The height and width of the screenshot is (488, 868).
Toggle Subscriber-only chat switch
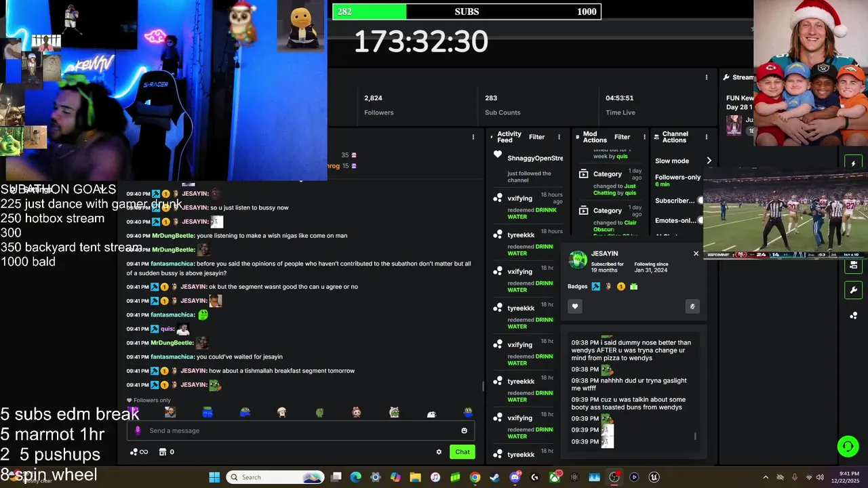(x=701, y=201)
